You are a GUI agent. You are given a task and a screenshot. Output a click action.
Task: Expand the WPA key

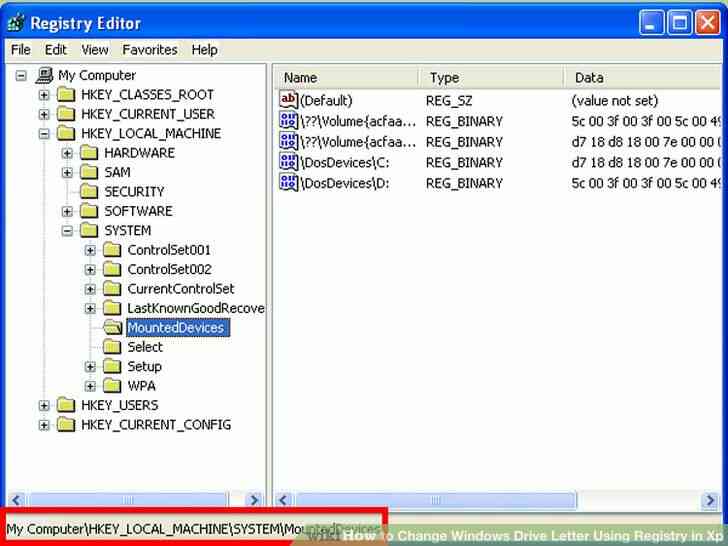91,387
